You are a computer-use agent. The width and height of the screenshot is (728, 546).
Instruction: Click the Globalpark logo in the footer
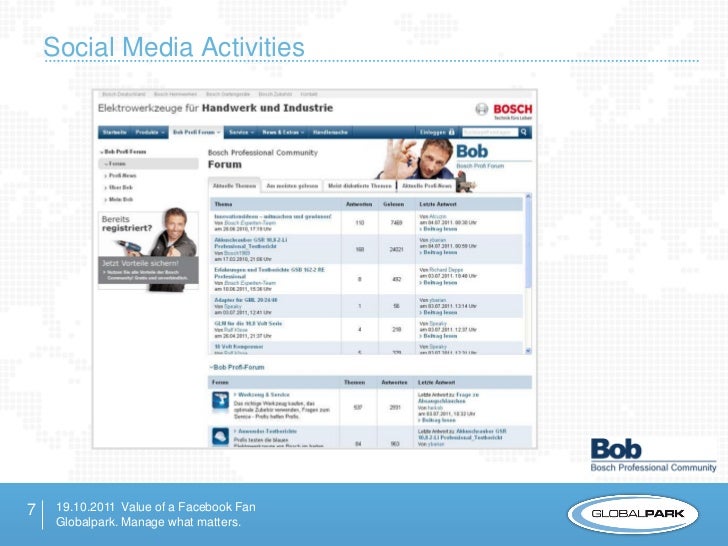coord(633,514)
